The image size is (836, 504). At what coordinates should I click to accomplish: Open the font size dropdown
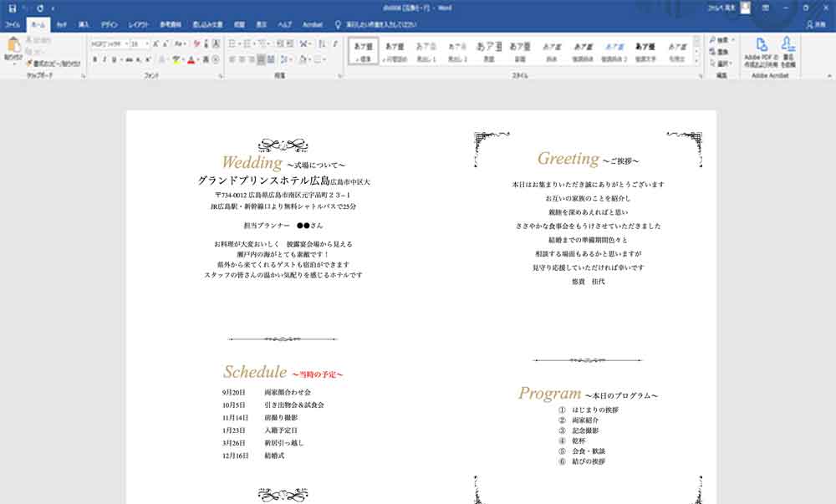pyautogui.click(x=146, y=43)
